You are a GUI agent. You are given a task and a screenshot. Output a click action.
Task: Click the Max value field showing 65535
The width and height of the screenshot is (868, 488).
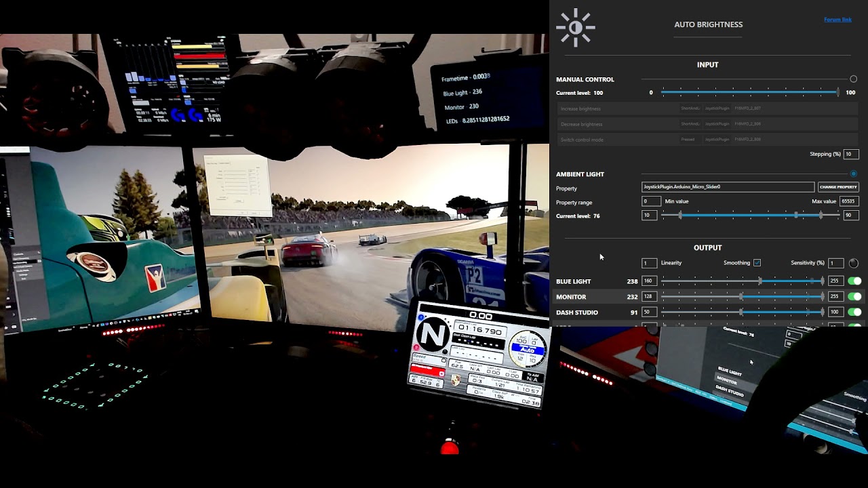[x=849, y=201]
